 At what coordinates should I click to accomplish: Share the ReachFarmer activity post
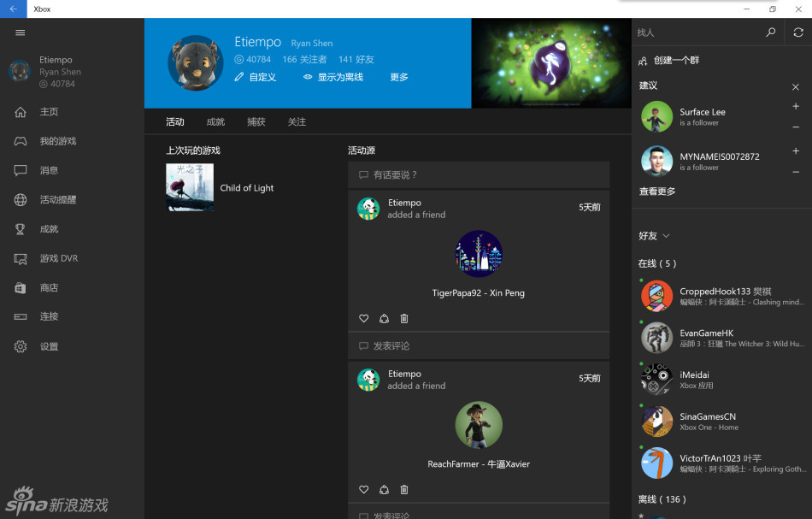click(384, 490)
